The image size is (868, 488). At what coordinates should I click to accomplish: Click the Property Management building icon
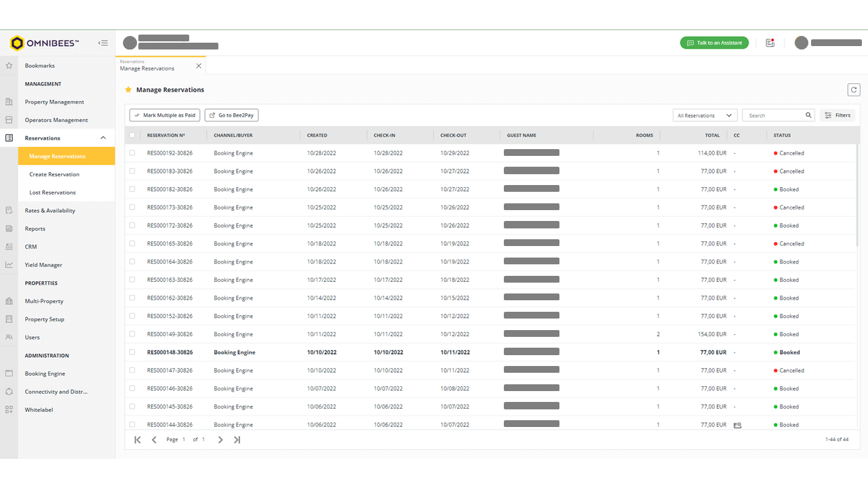pyautogui.click(x=9, y=102)
